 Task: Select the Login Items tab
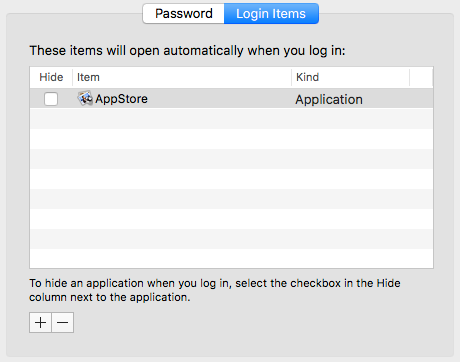click(271, 14)
